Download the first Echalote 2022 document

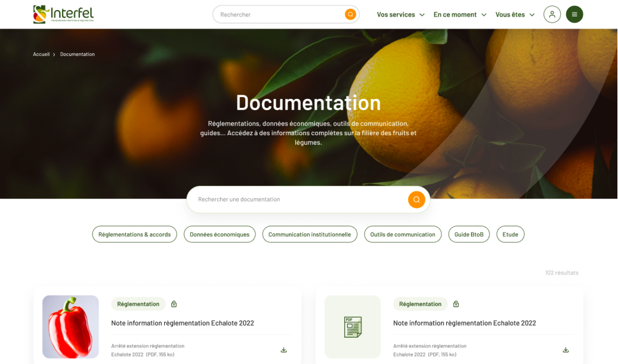click(284, 350)
